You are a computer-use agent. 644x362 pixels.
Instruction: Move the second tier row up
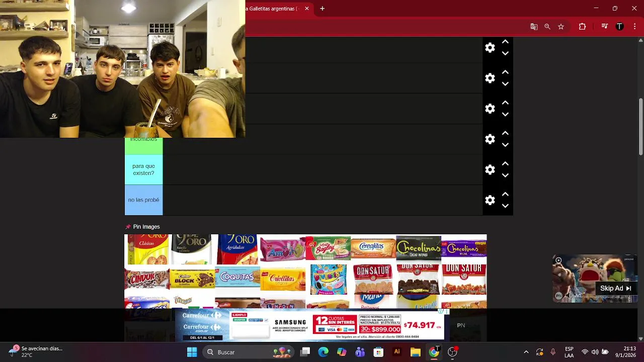tap(505, 72)
